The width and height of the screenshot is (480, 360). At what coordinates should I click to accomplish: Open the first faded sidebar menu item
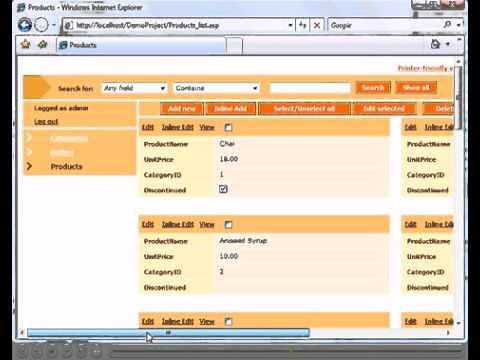(x=69, y=138)
